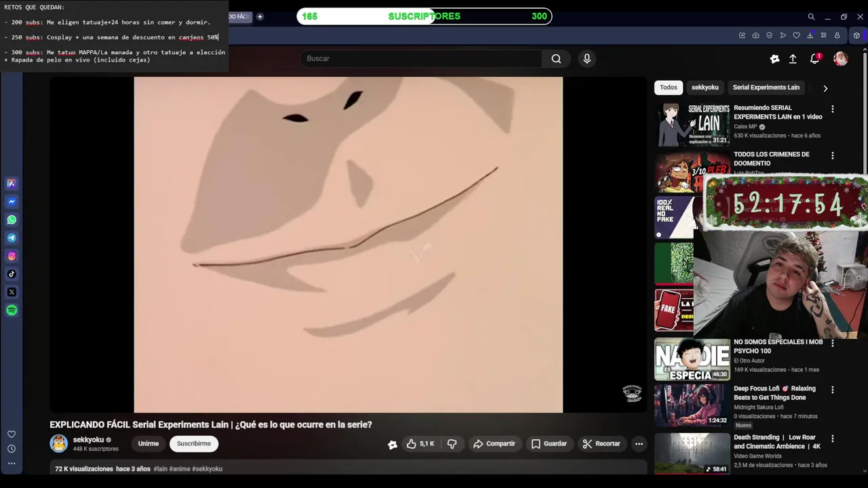Toggle subscription with the Suscribirme button
Viewport: 868px width, 488px height.
(194, 444)
